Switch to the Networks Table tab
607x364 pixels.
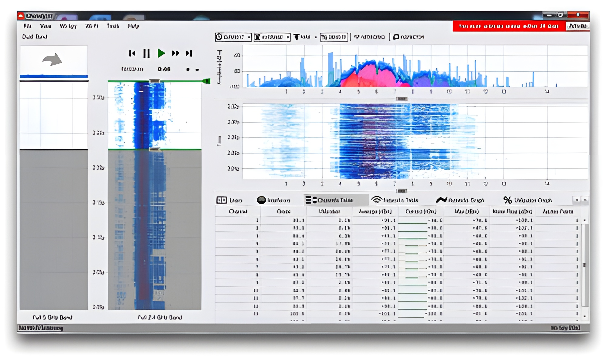[395, 200]
